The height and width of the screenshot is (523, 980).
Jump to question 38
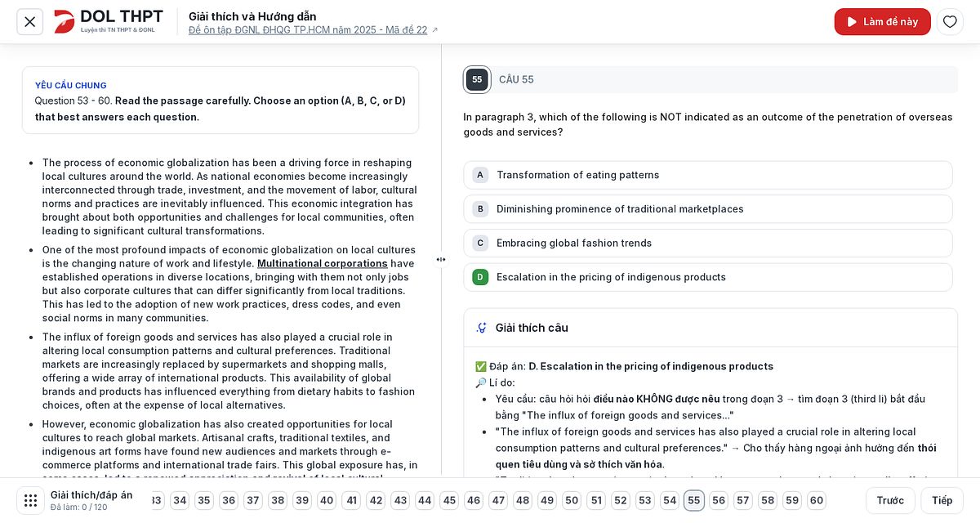click(278, 500)
